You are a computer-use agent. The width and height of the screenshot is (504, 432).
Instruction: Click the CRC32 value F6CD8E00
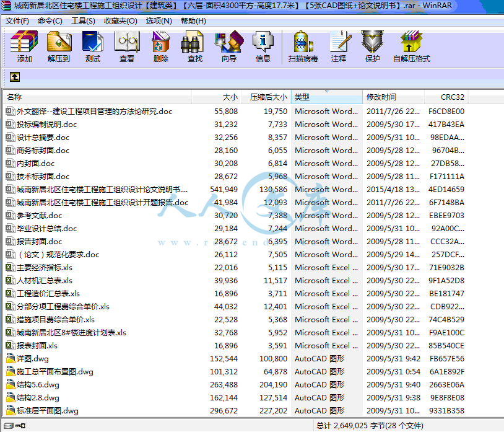(x=446, y=112)
